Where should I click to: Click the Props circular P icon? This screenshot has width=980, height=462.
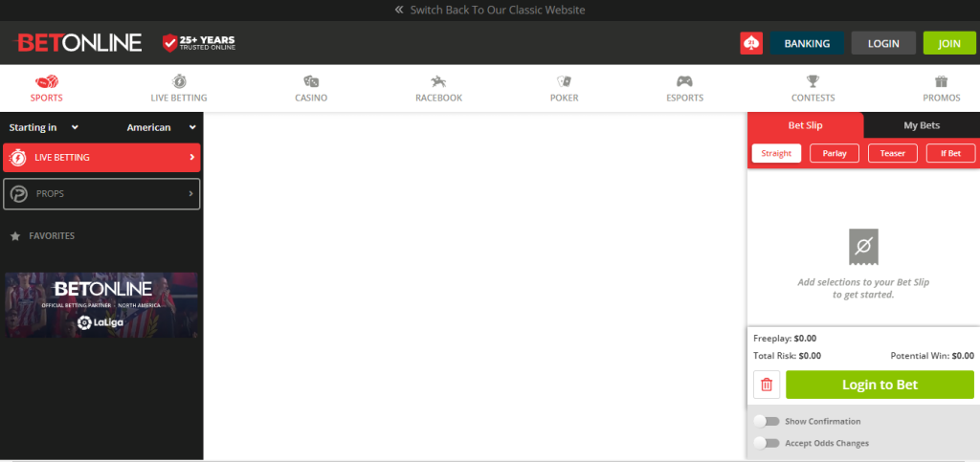tap(19, 194)
